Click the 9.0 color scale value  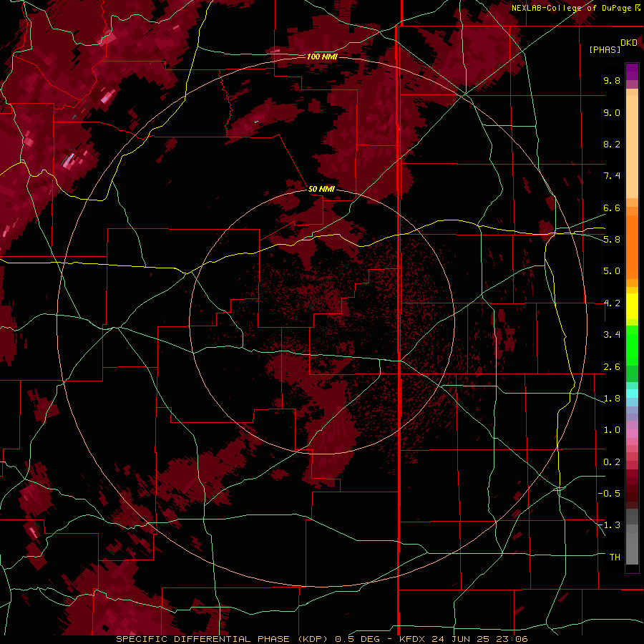click(612, 112)
